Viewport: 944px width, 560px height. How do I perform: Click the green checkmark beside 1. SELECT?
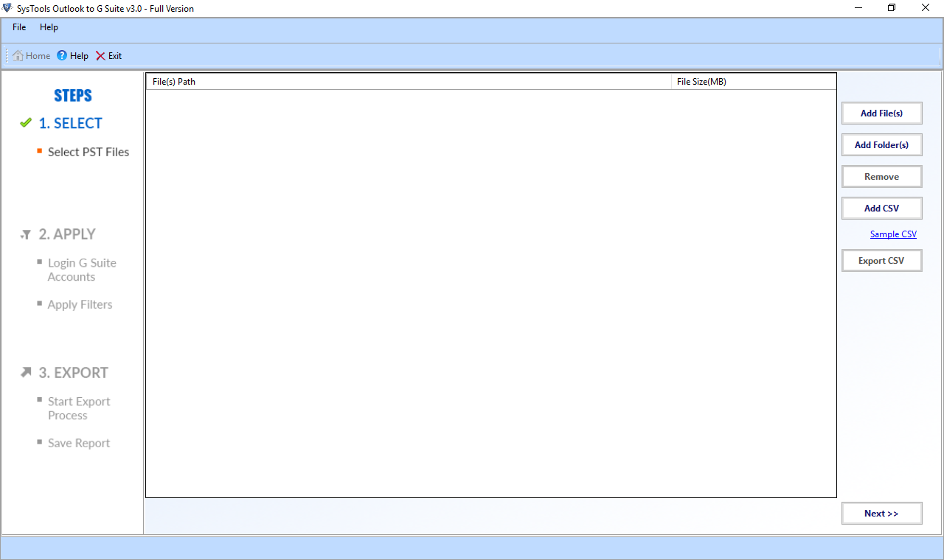[26, 123]
